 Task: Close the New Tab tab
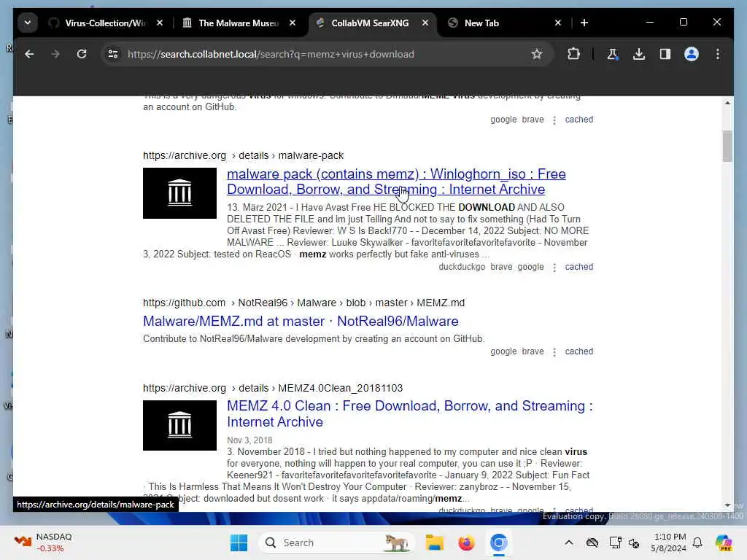pyautogui.click(x=558, y=23)
